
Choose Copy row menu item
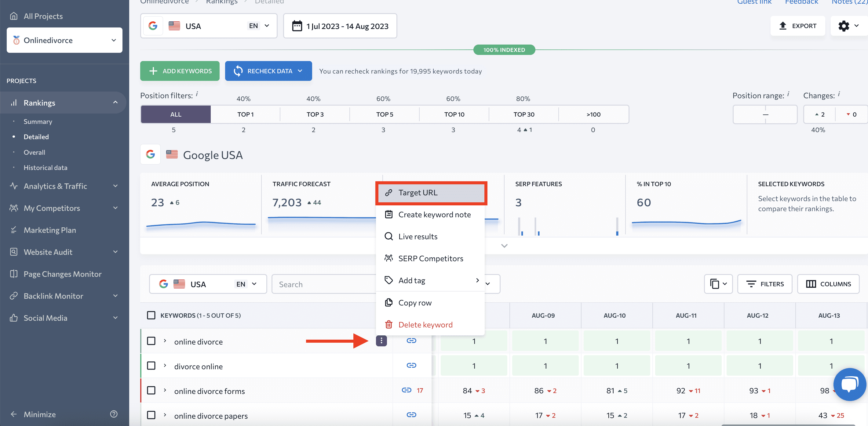click(x=430, y=303)
